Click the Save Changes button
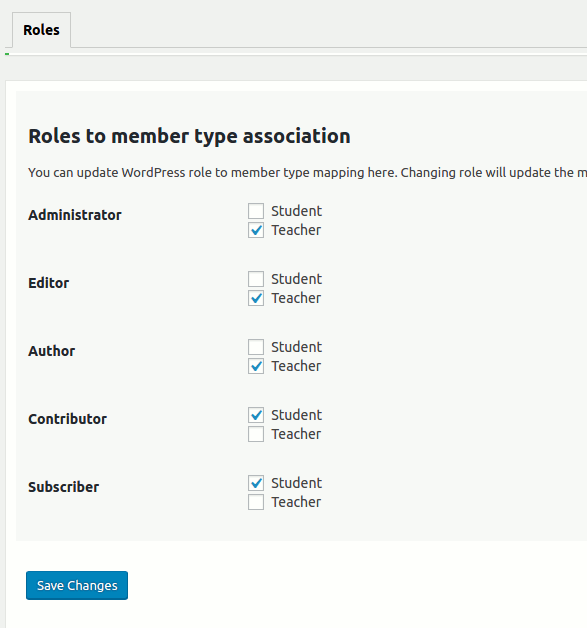Screen dimensions: 587x628 (x=77, y=586)
